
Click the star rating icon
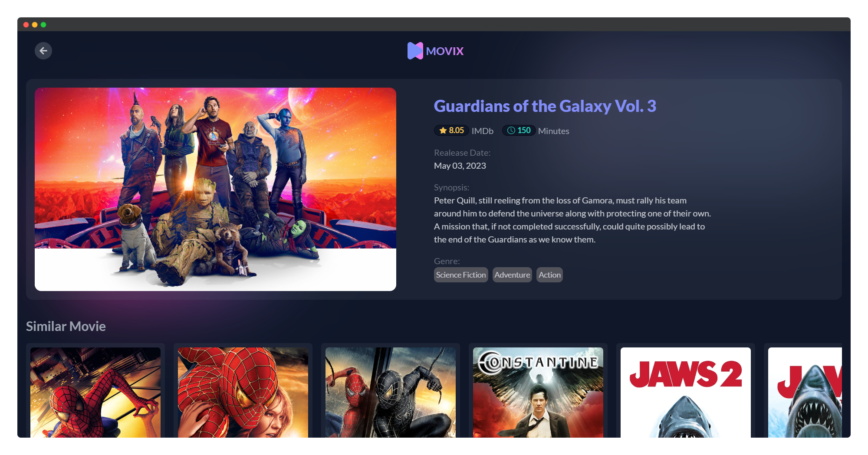pos(443,131)
